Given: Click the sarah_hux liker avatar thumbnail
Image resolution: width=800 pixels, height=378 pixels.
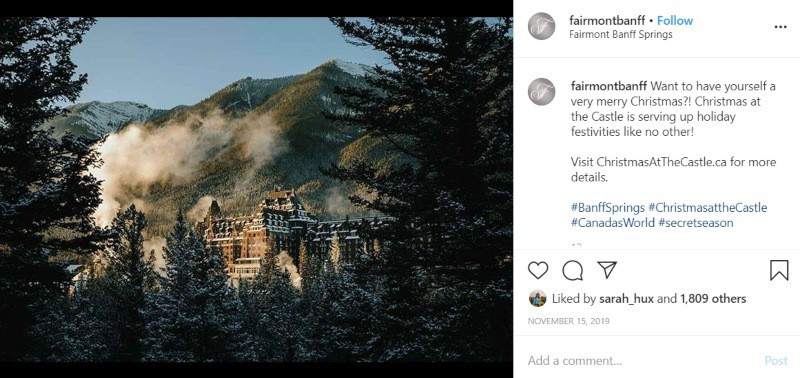Looking at the screenshot, I should (537, 298).
